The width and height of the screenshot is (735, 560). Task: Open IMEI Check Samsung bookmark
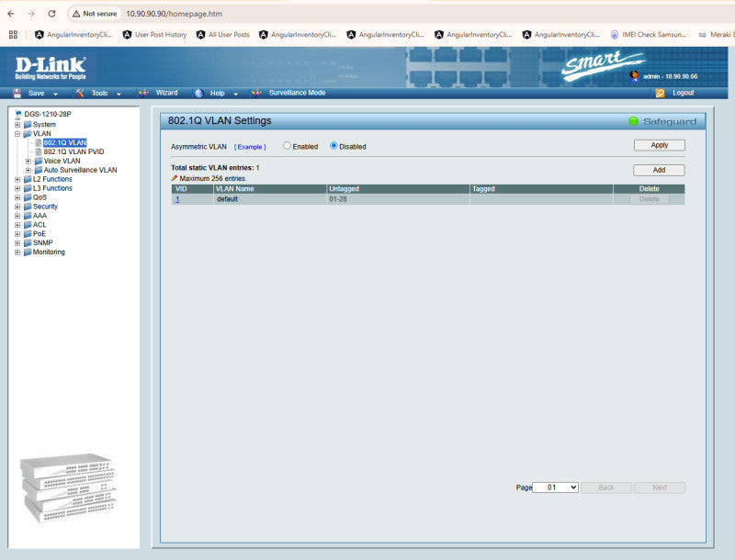pyautogui.click(x=649, y=35)
